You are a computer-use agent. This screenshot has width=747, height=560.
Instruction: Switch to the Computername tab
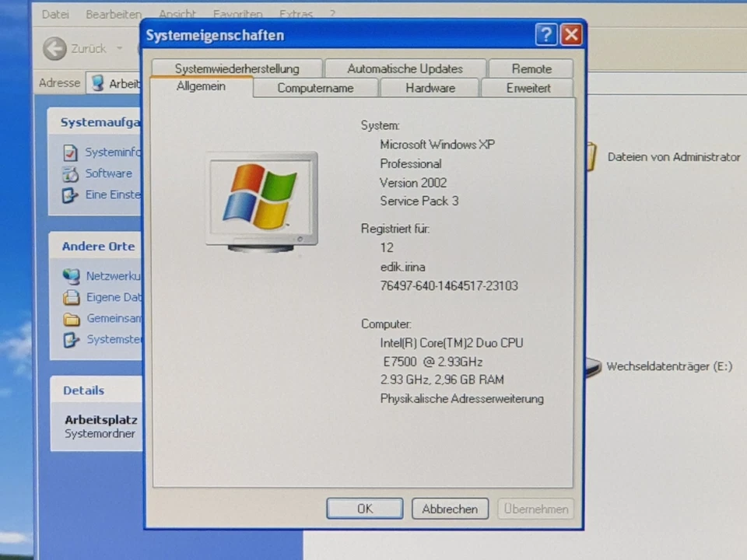(315, 88)
